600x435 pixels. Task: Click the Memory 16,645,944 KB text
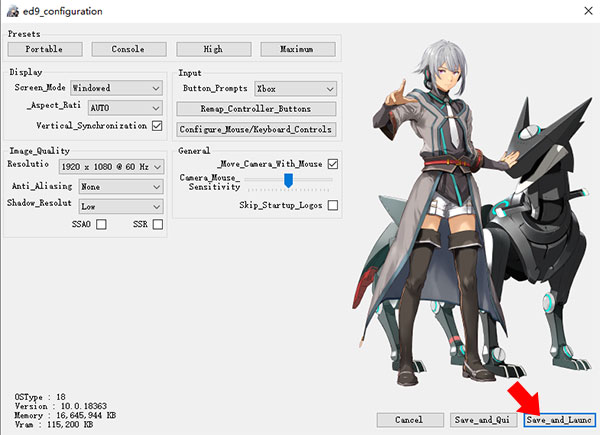click(65, 415)
